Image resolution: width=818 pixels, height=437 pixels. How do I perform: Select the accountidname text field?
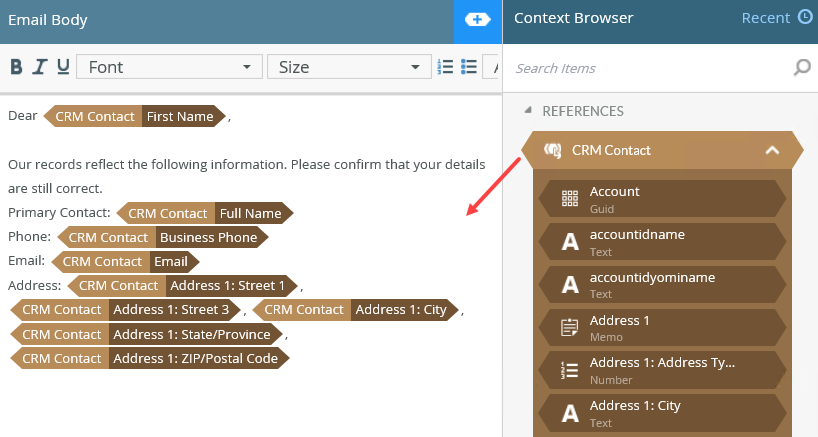[662, 241]
